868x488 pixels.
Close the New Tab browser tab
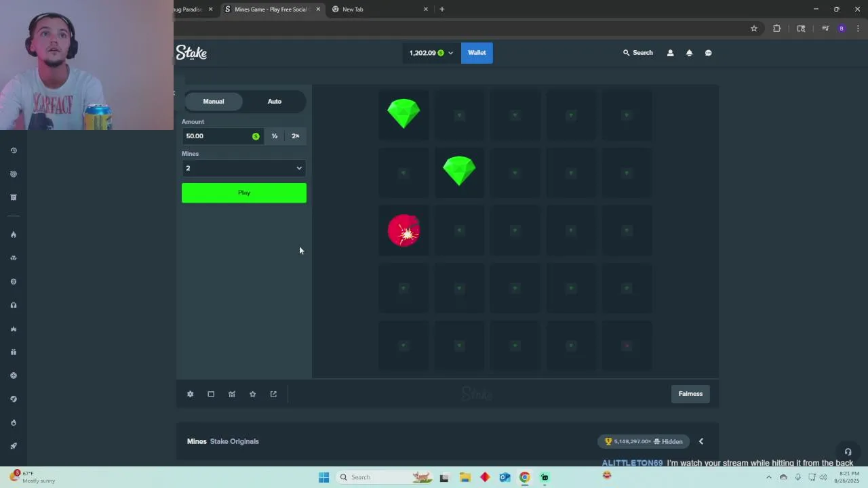point(426,9)
